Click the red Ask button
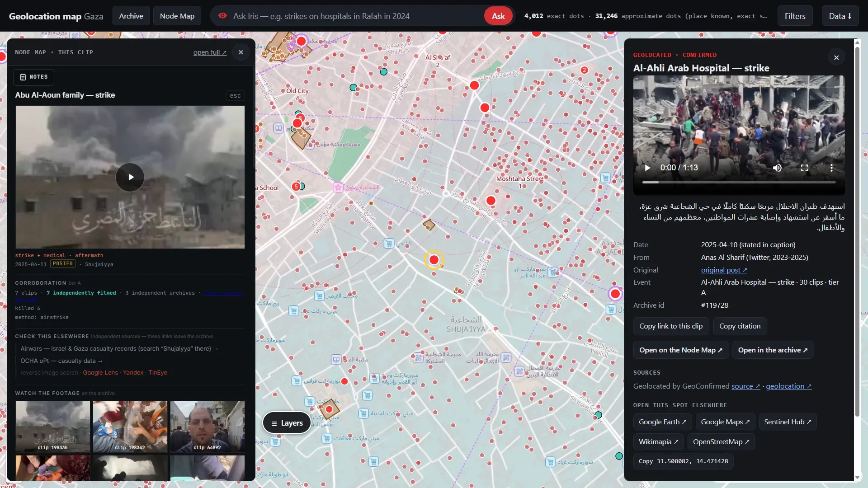This screenshot has width=868, height=488. point(498,16)
